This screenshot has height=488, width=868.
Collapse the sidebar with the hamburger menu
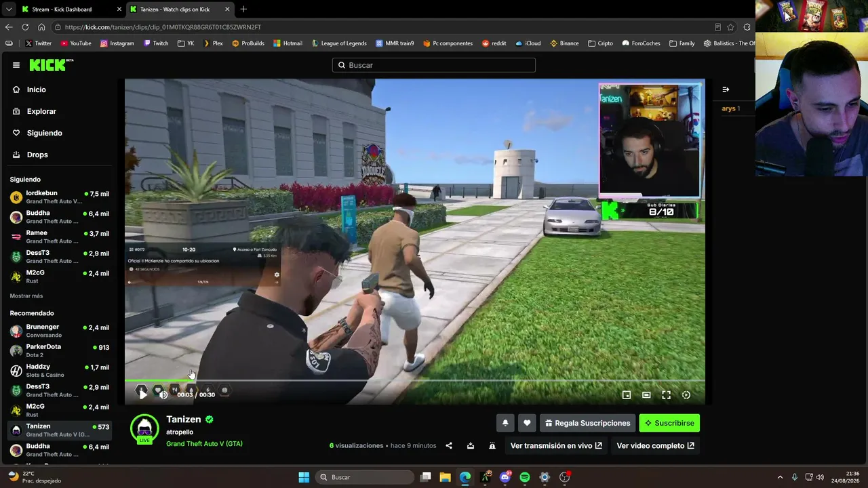16,65
